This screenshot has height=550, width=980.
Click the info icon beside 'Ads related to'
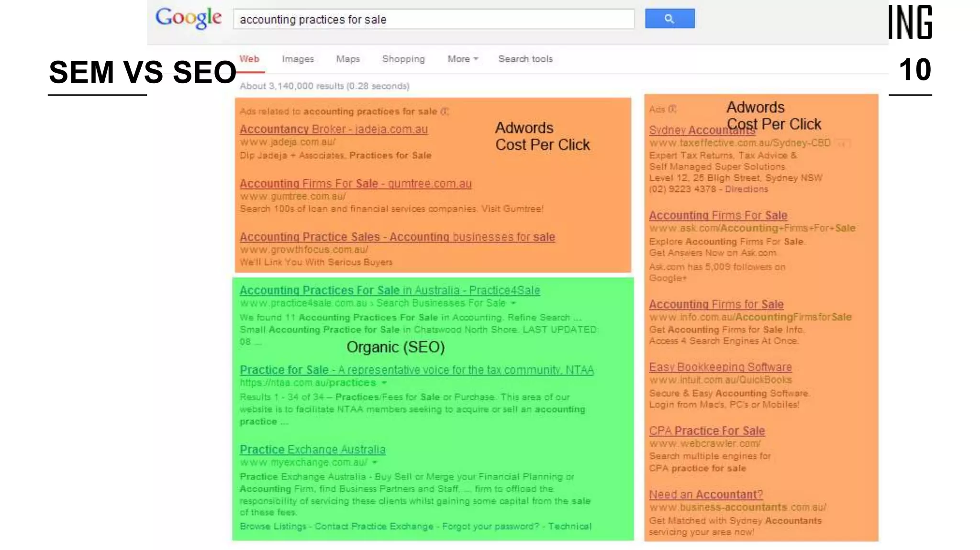coord(445,111)
